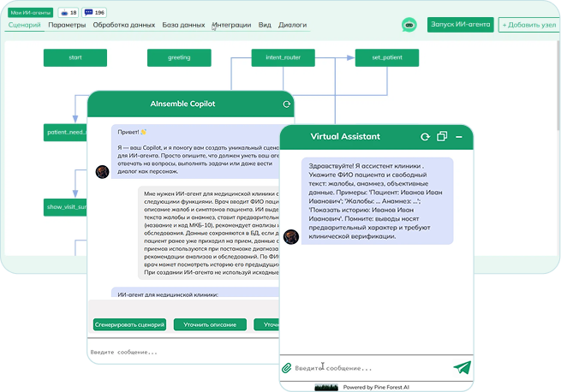Click the Сгенерировать сценарий button
This screenshot has width=561, height=392.
point(129,324)
